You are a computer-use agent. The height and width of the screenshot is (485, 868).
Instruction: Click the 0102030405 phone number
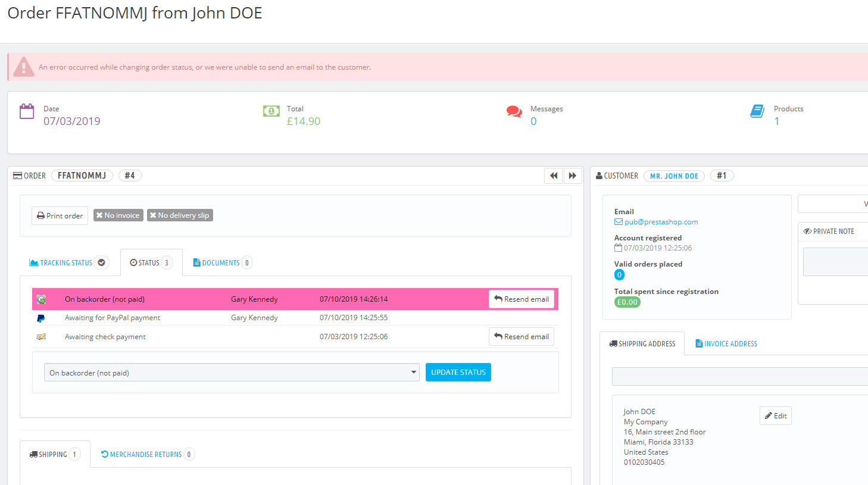coord(644,462)
